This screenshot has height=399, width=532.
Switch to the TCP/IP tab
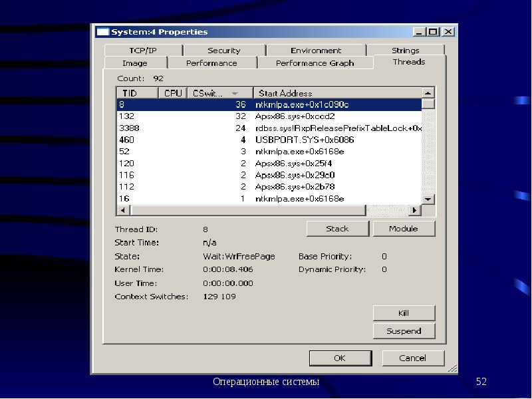click(x=142, y=51)
